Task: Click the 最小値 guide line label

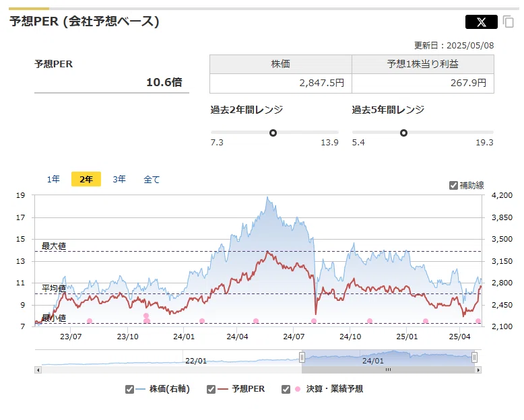Action: [x=54, y=318]
